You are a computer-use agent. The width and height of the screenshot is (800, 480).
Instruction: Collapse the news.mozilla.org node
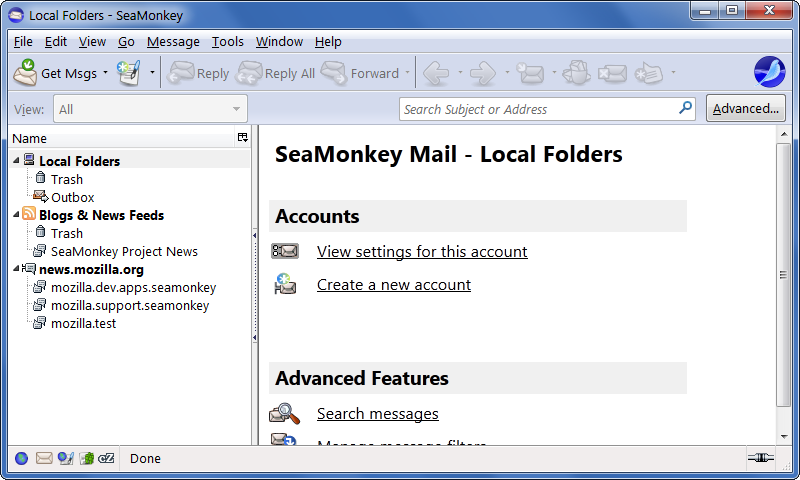click(x=16, y=268)
